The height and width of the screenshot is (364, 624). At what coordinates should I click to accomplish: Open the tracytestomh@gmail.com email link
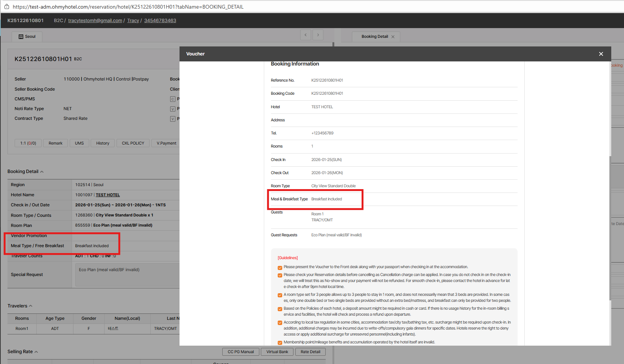[95, 21]
